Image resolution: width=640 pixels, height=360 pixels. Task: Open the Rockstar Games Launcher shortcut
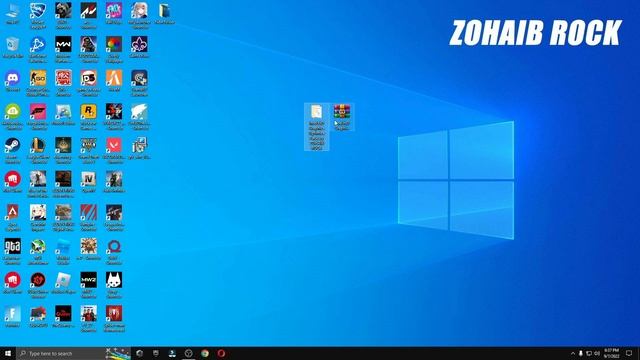(89, 116)
